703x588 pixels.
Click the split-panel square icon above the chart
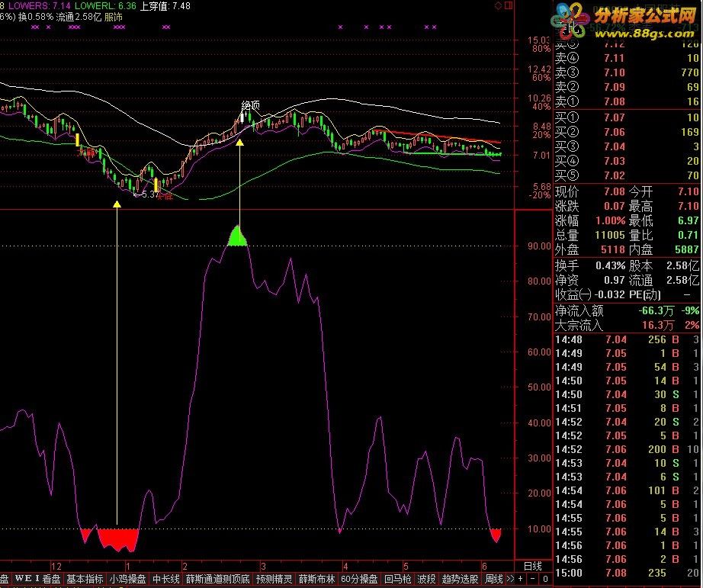pos(509,5)
